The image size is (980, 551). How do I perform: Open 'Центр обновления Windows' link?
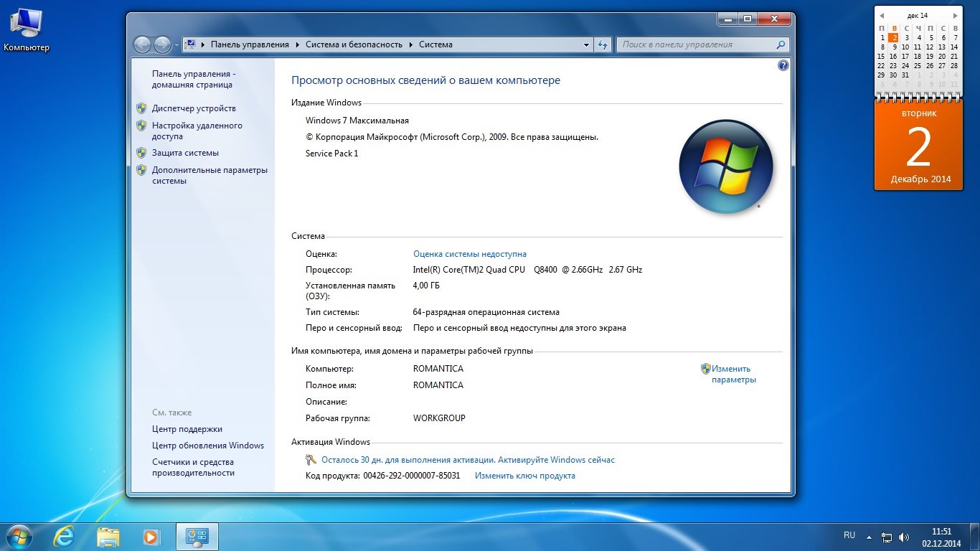[208, 446]
